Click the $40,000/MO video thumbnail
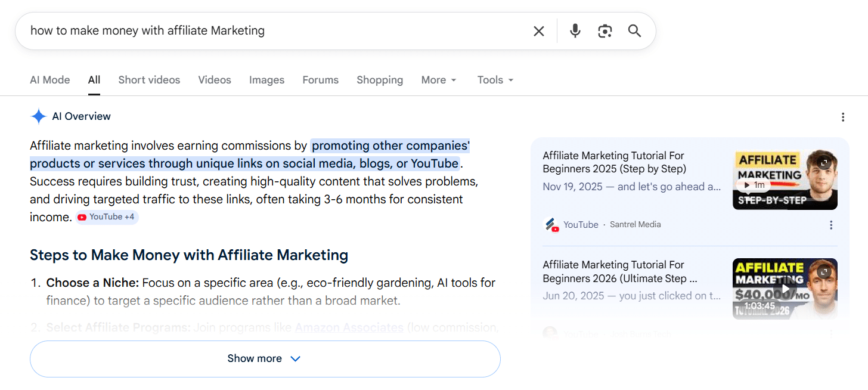Screen dimensions: 868x390 coord(785,289)
